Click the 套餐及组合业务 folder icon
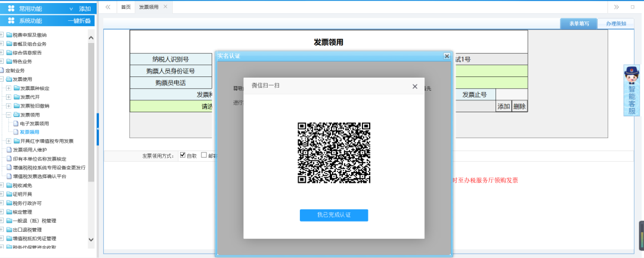644x258 pixels. [9, 44]
